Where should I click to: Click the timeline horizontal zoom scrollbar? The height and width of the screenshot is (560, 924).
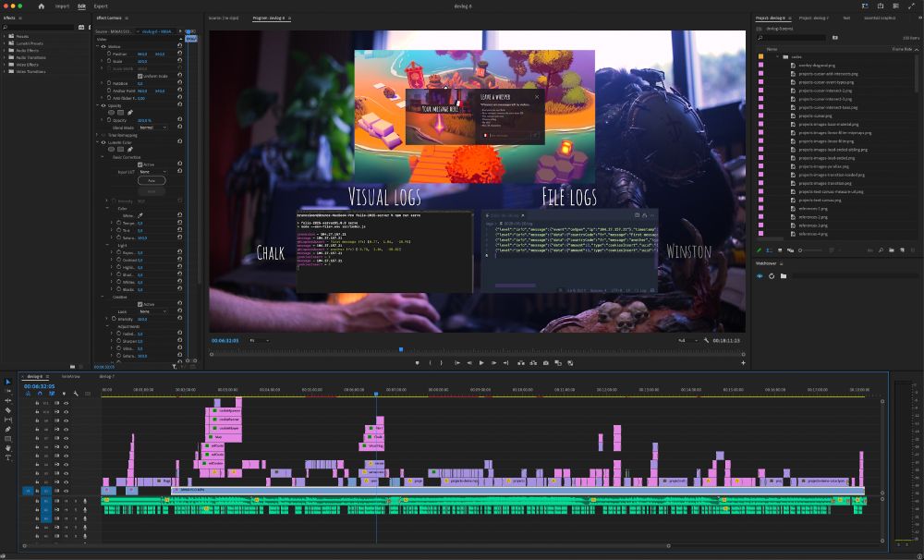tap(346, 546)
